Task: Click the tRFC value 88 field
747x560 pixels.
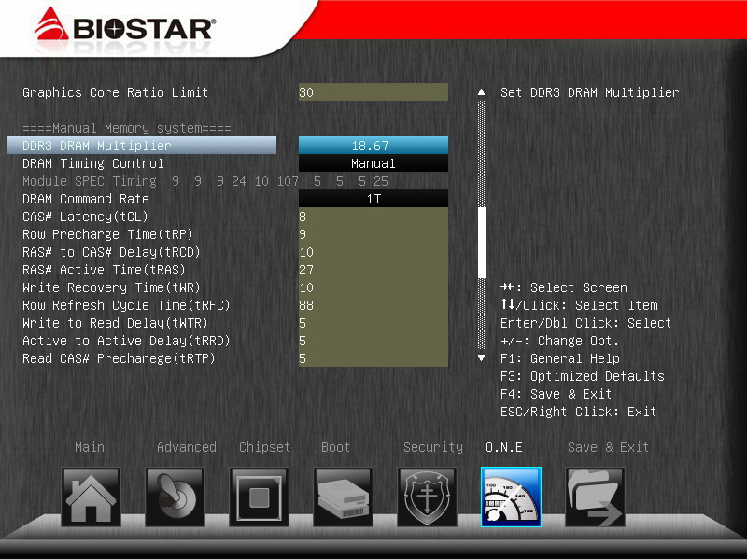Action: [x=373, y=305]
